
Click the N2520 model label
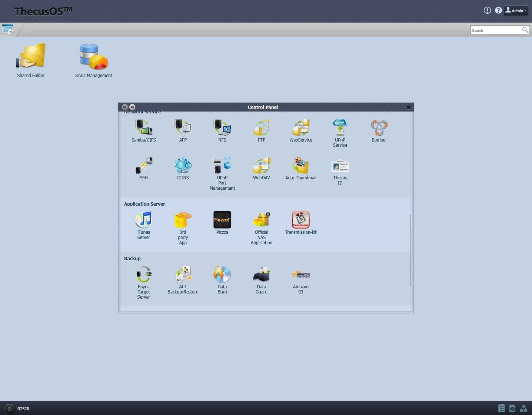point(23,409)
